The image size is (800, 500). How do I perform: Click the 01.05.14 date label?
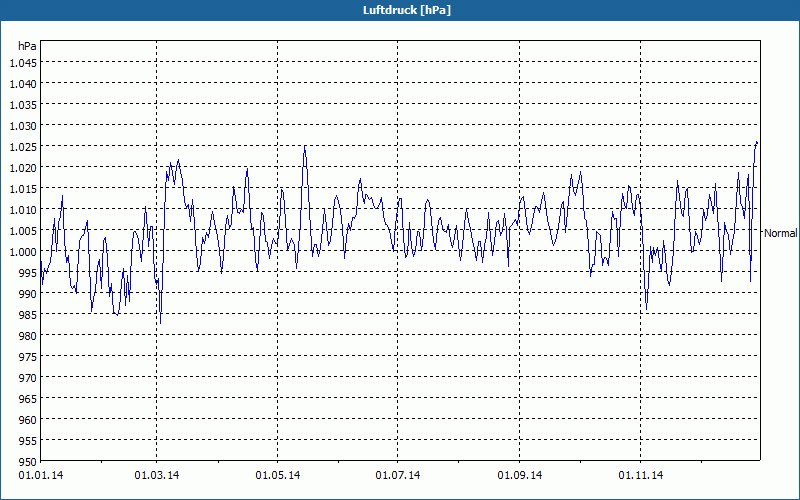pos(278,475)
